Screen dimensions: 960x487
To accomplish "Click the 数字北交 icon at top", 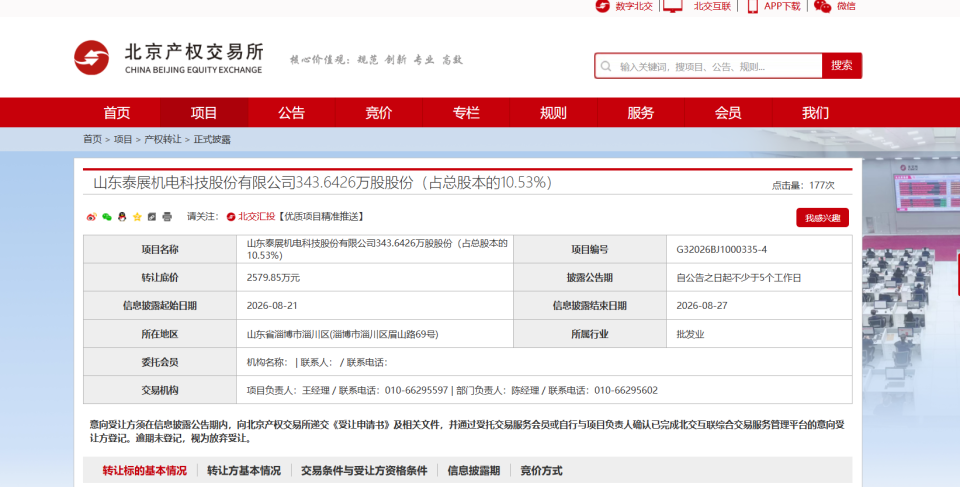I will pos(602,6).
